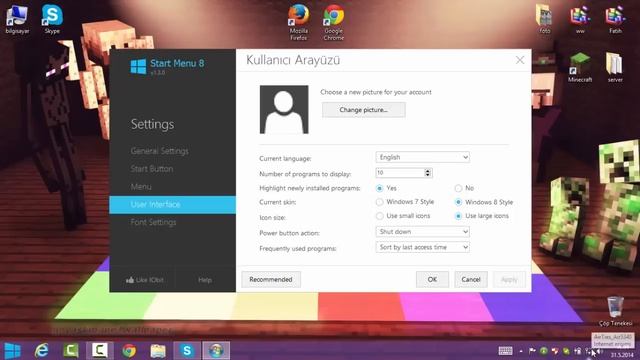640x360 pixels.
Task: Select the foto folder on desktop
Action: click(544, 19)
